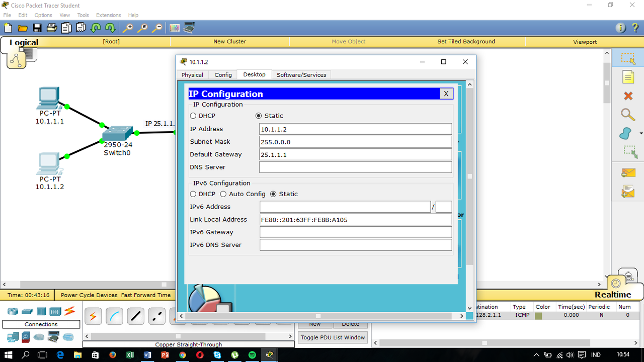
Task: Click the PDU color swatch in Color column
Action: [x=538, y=316]
